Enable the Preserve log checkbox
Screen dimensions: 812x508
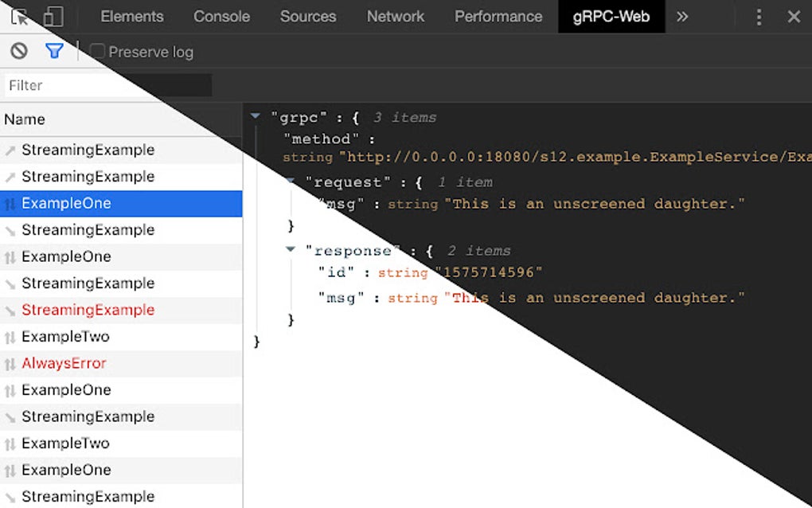point(96,51)
